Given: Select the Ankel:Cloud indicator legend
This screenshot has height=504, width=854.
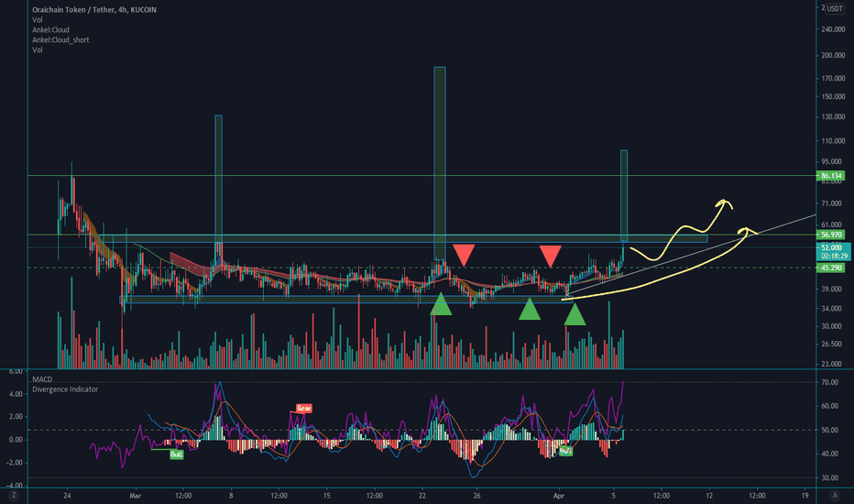Looking at the screenshot, I should [50, 30].
